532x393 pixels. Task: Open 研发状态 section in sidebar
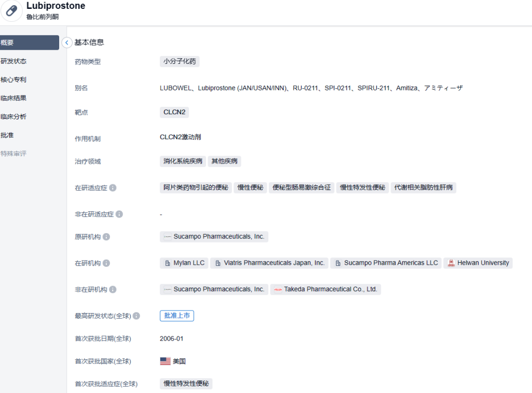point(13,61)
